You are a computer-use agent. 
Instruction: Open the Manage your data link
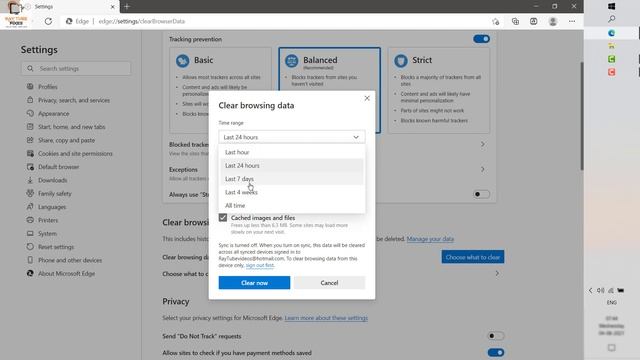point(430,239)
